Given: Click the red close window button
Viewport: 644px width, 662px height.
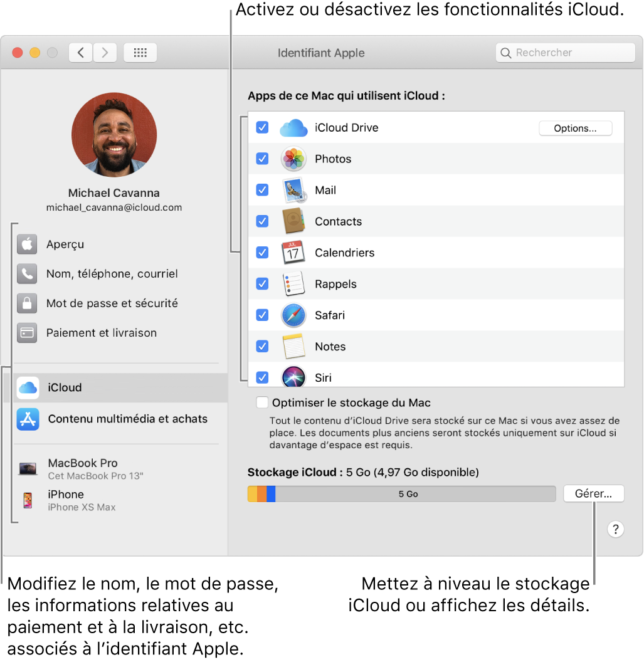Looking at the screenshot, I should tap(18, 53).
